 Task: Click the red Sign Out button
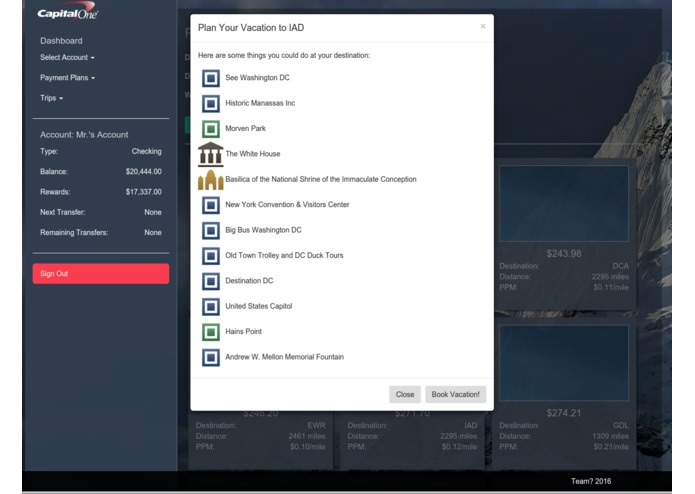click(x=101, y=274)
